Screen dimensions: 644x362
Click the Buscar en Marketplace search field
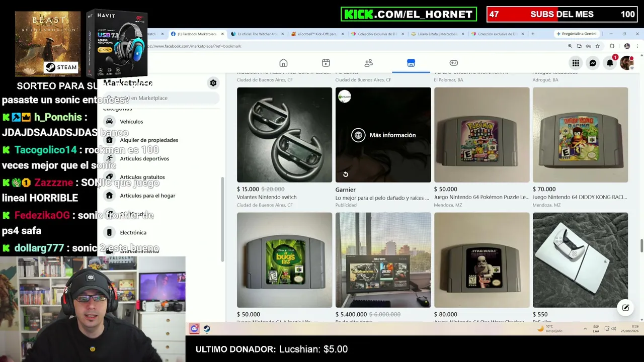tap(161, 98)
